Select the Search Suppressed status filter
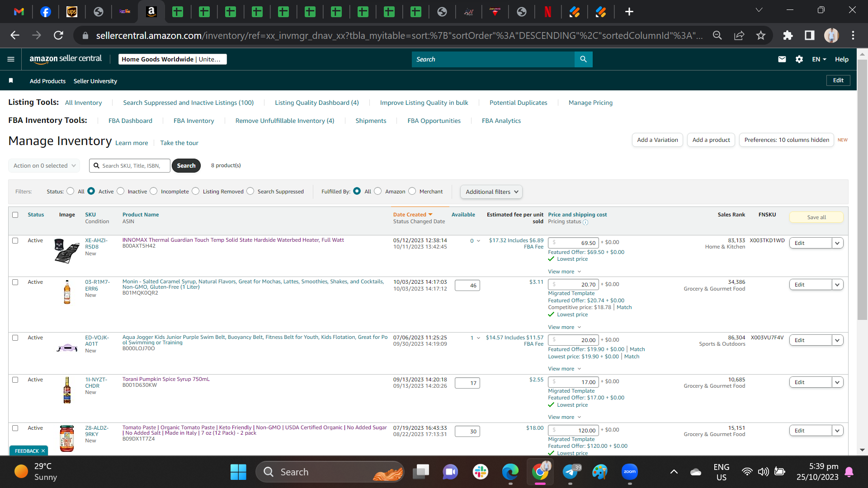 tap(250, 191)
